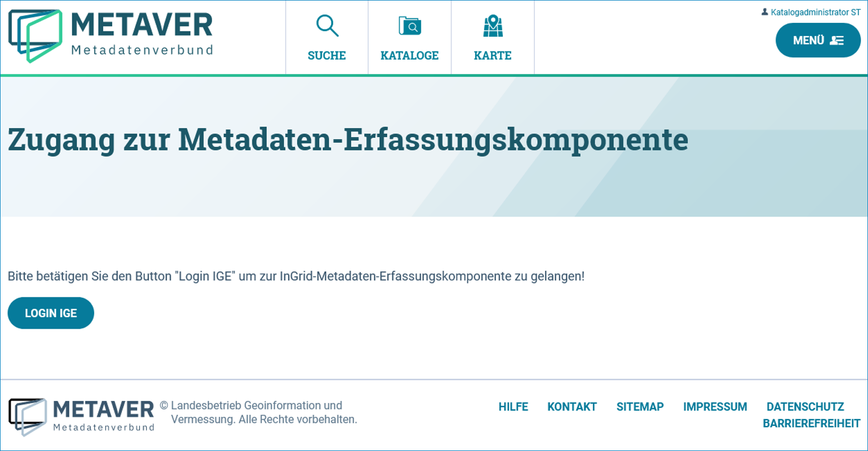
Task: Click the heading Zugang zur Metadaten-Erfassungskomponente
Action: pos(348,140)
